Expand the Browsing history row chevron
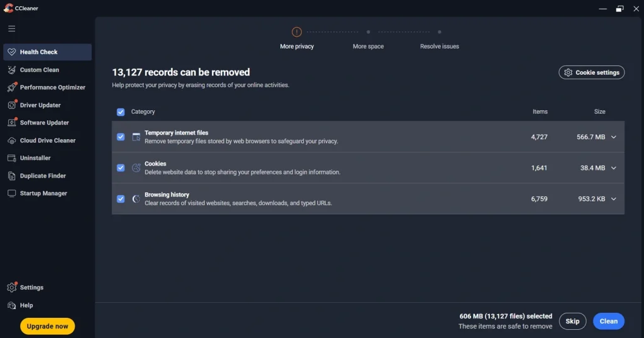Viewport: 644px width, 338px height. click(x=614, y=199)
